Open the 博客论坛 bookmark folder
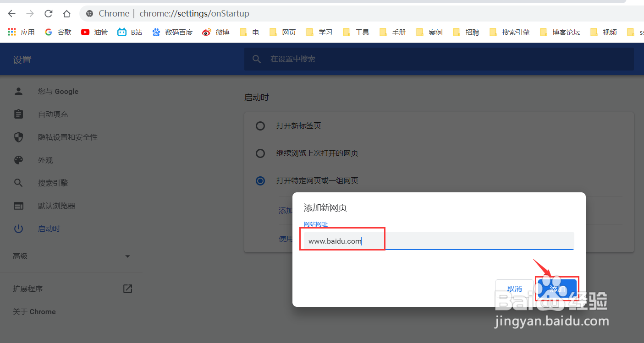 click(560, 32)
